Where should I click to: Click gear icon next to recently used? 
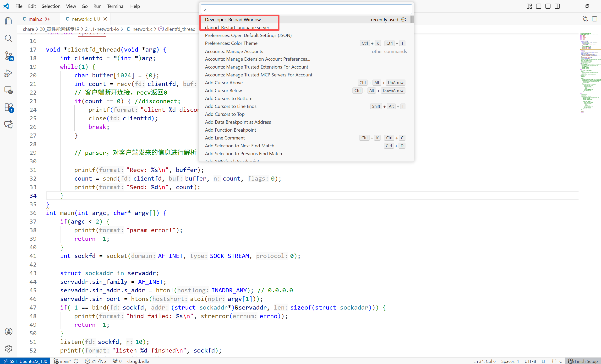click(x=404, y=20)
